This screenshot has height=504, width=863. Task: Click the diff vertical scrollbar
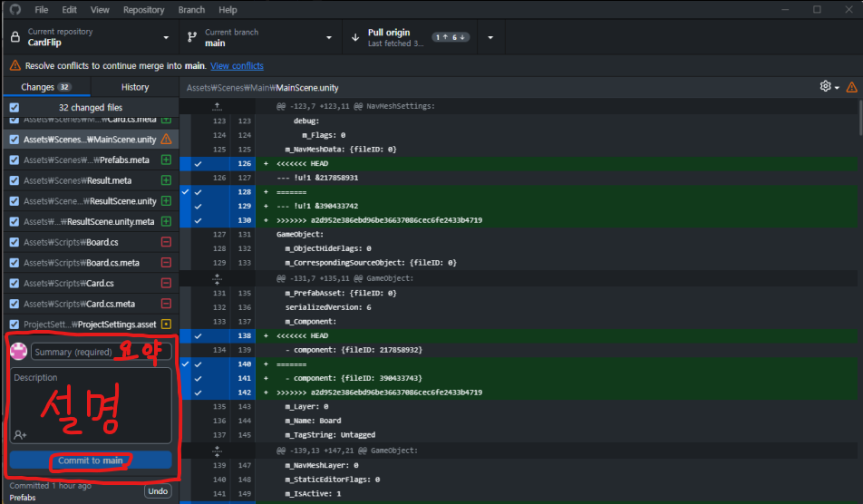coord(859,117)
